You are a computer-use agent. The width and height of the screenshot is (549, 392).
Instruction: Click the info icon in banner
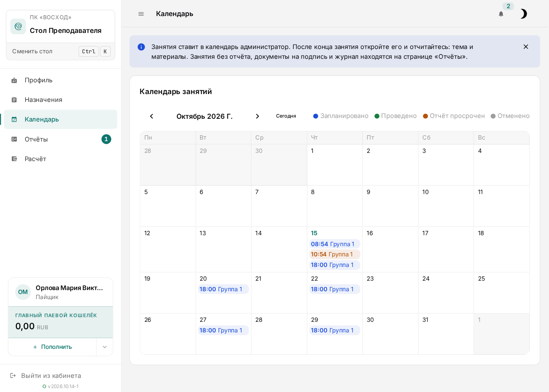141,47
